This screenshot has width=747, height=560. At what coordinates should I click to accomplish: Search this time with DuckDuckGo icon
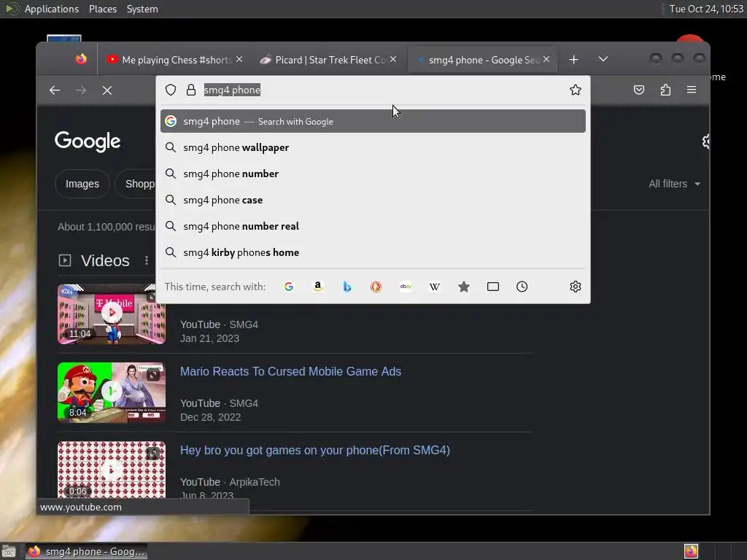(376, 287)
